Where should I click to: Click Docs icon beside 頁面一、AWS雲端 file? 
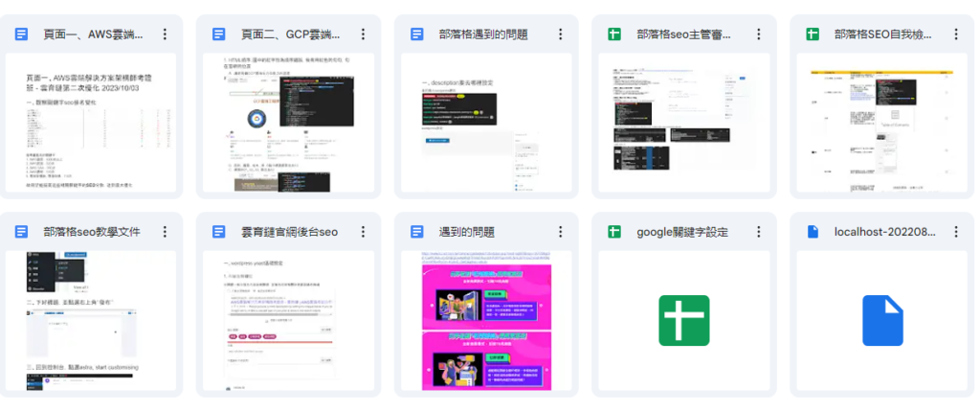tap(22, 34)
